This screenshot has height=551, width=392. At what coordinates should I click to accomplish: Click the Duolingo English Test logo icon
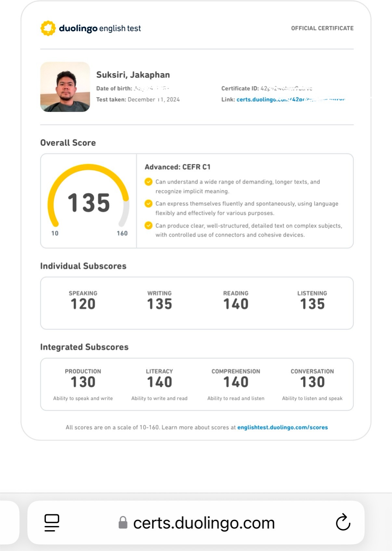point(48,28)
